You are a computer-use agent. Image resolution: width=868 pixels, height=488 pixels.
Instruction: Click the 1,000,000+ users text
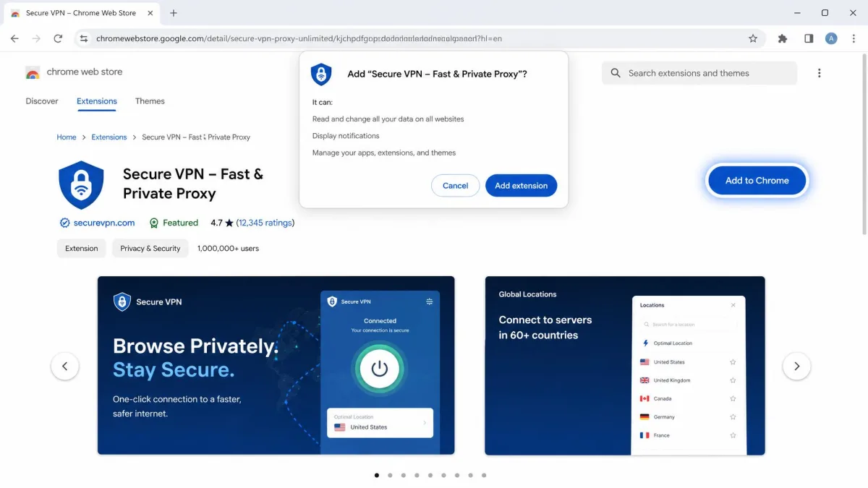[x=228, y=248]
